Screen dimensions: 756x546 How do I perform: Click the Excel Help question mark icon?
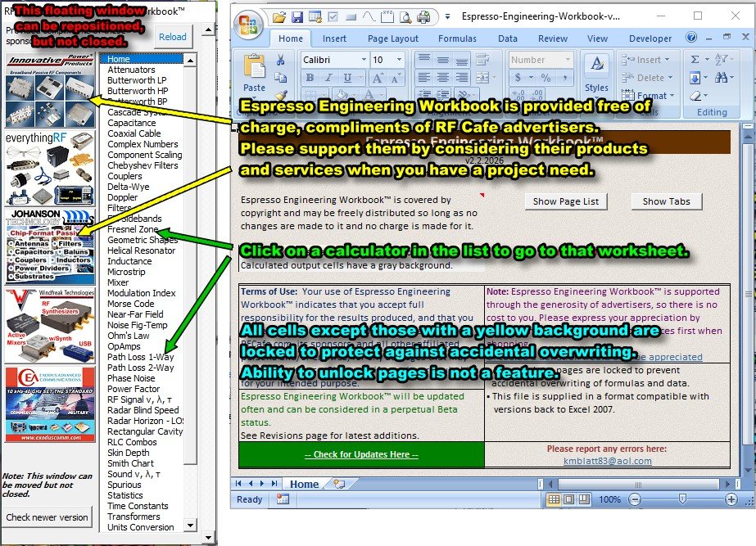pos(691,38)
